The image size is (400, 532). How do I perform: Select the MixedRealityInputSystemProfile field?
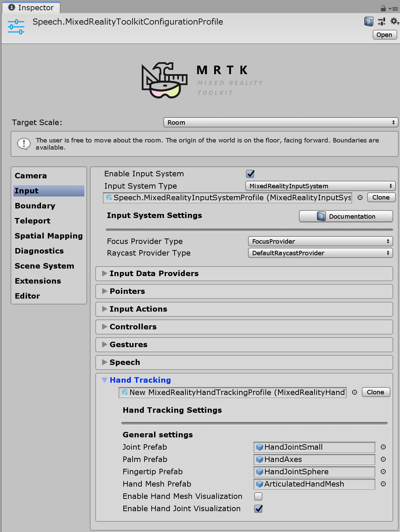(x=227, y=197)
